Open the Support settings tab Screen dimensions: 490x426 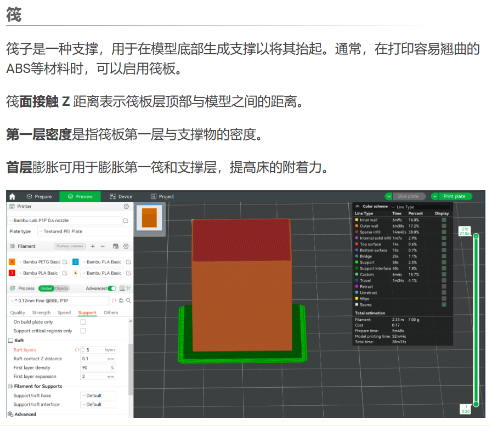tap(87, 313)
